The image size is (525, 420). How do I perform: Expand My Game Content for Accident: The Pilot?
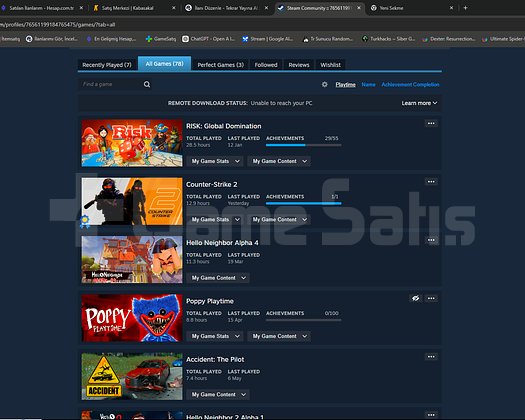coord(218,394)
